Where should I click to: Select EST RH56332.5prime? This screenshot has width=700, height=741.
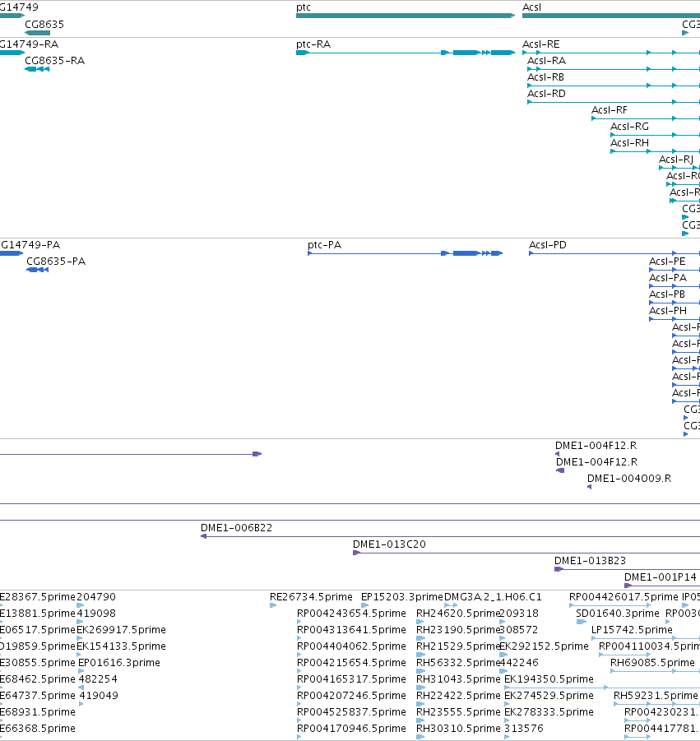pos(458,663)
